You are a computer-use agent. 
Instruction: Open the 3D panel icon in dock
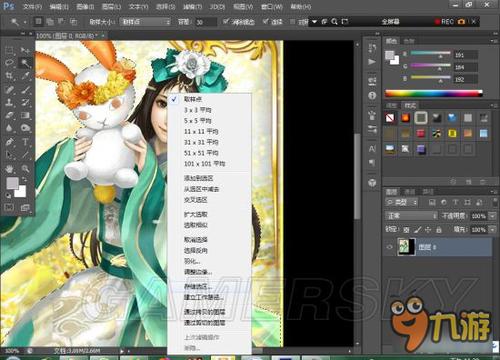372,182
